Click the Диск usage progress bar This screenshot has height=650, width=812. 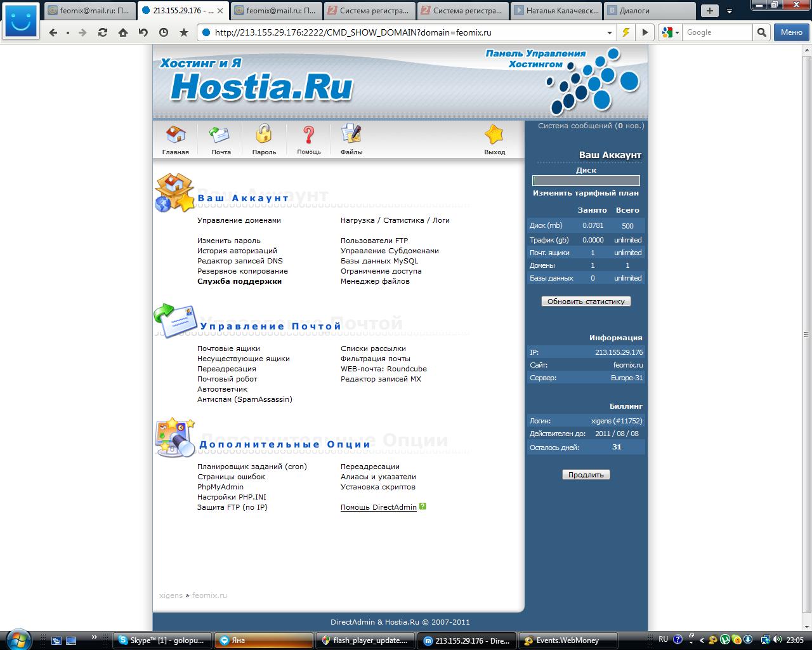586,180
